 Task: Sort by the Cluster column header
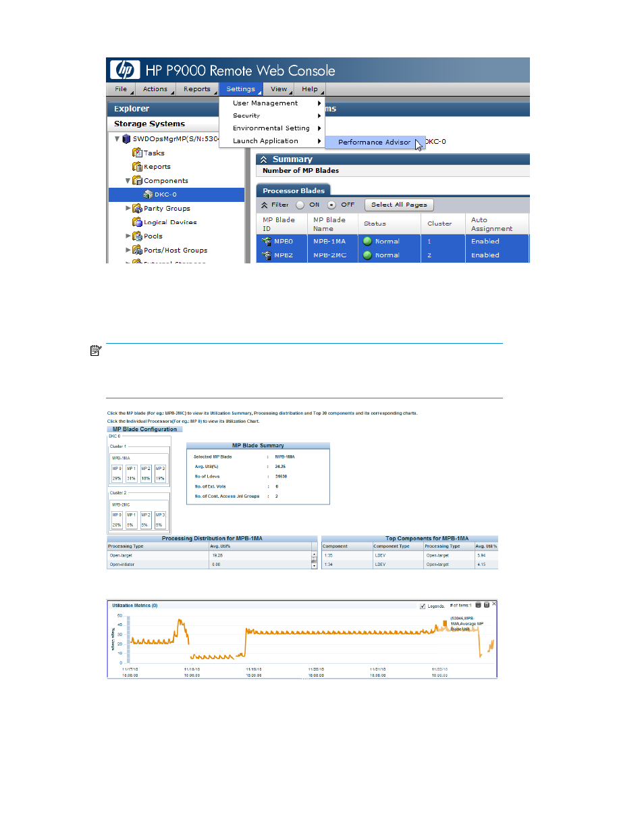click(443, 224)
